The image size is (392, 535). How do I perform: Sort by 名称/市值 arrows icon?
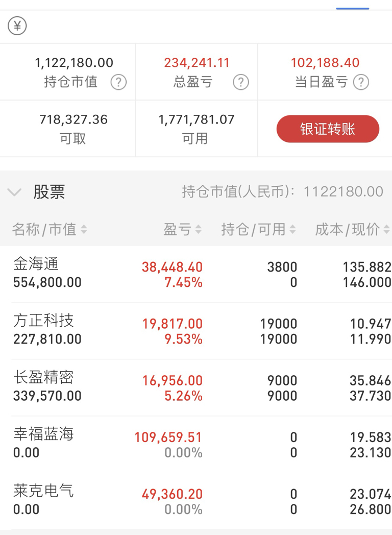click(84, 229)
